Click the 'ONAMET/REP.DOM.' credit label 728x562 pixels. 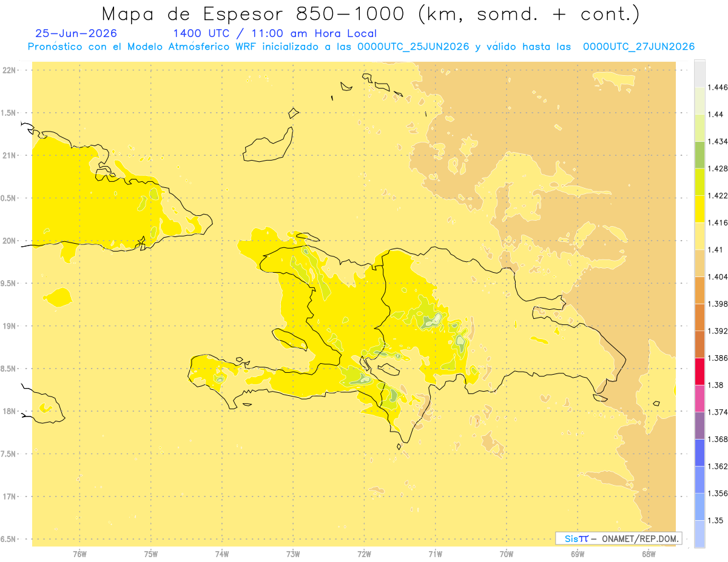pos(639,538)
